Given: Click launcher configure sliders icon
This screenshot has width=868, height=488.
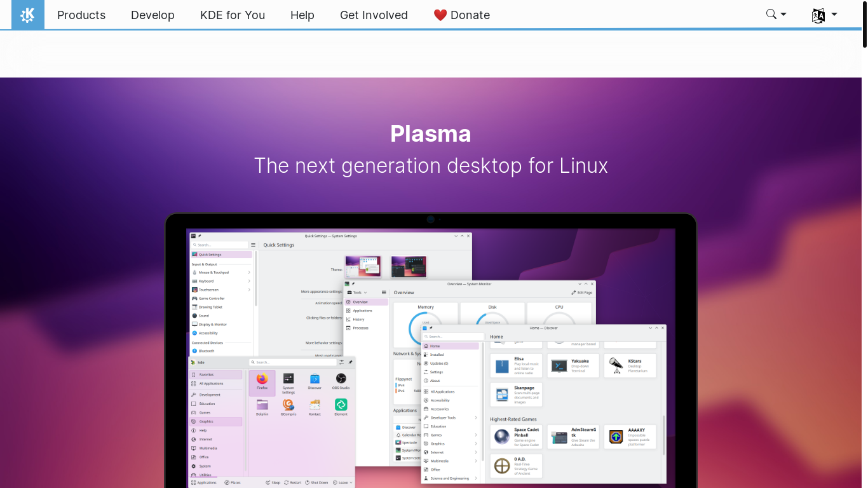Looking at the screenshot, I should pyautogui.click(x=341, y=362).
